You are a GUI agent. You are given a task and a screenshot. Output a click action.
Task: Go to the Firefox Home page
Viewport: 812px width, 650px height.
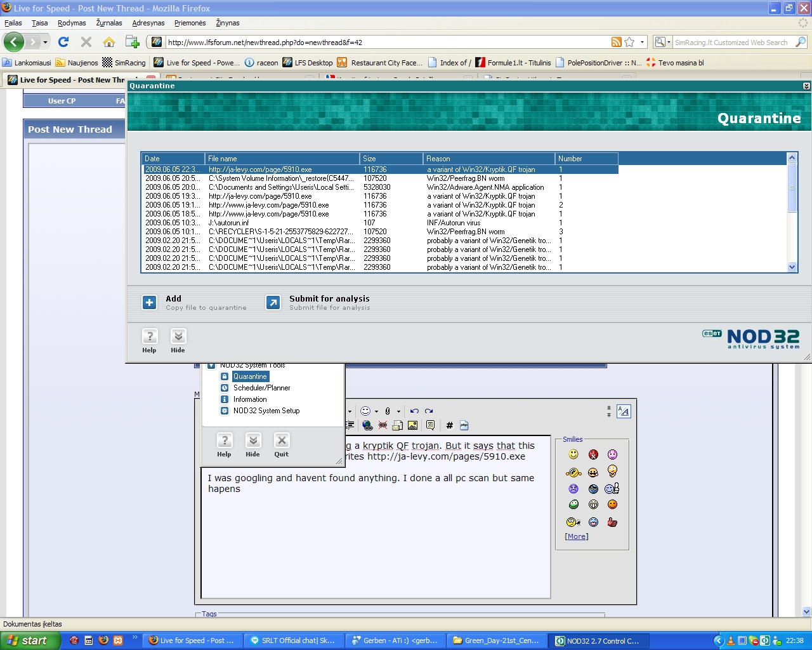tap(109, 42)
